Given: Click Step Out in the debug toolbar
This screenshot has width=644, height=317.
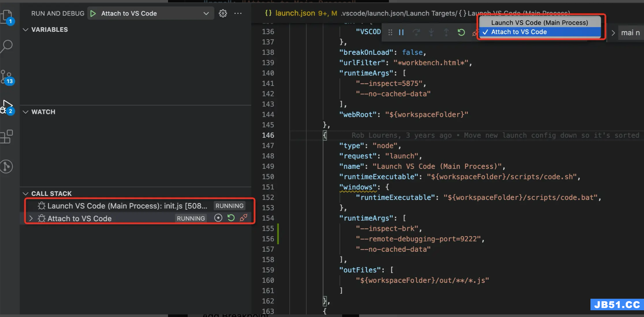Looking at the screenshot, I should click(x=446, y=32).
